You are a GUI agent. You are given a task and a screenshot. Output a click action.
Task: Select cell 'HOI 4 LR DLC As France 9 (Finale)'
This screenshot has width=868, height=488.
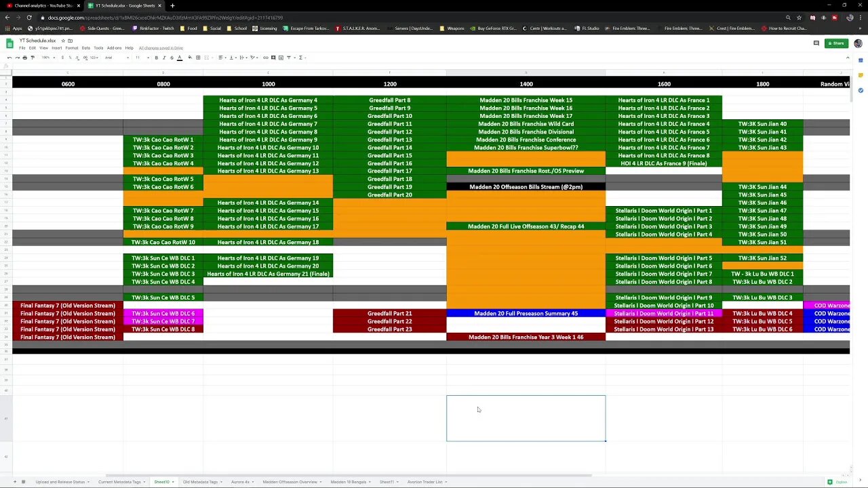pyautogui.click(x=664, y=163)
